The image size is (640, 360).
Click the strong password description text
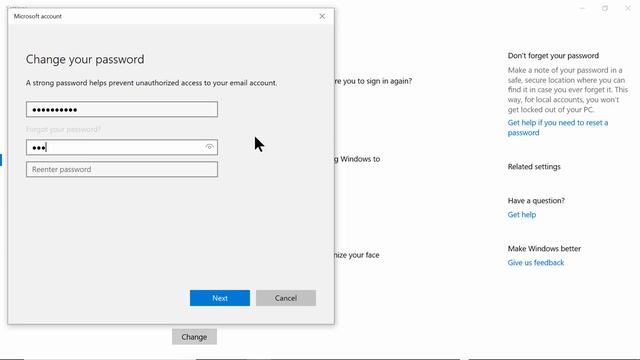[151, 83]
